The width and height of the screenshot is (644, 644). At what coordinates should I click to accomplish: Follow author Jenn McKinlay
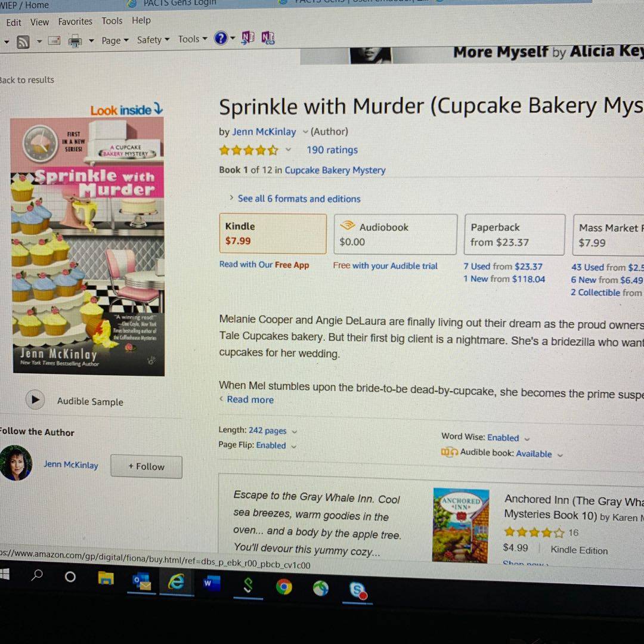pyautogui.click(x=146, y=466)
